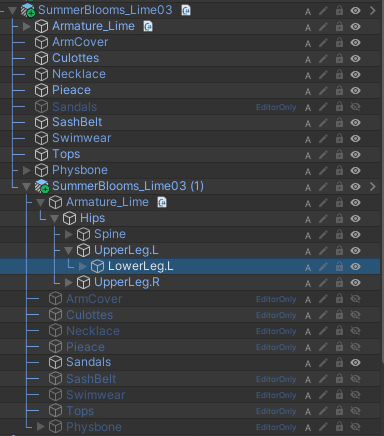Click the script badge beside the nested Armature_Lime
The image size is (384, 436).
pyautogui.click(x=162, y=202)
